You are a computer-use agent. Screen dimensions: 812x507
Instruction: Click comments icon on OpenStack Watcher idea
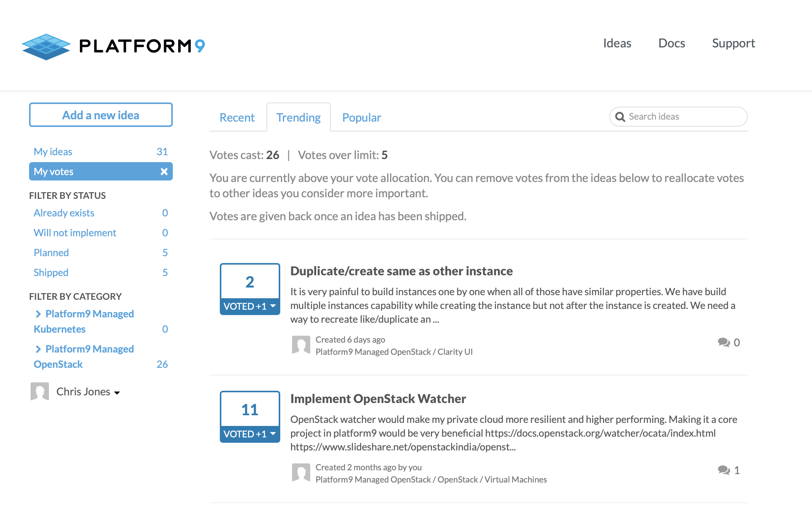pos(724,470)
